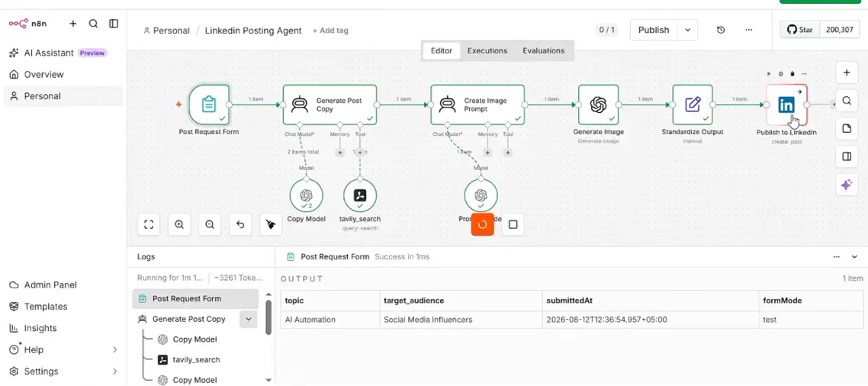The width and height of the screenshot is (868, 386).
Task: Open Insights from sidebar
Action: (x=63, y=328)
